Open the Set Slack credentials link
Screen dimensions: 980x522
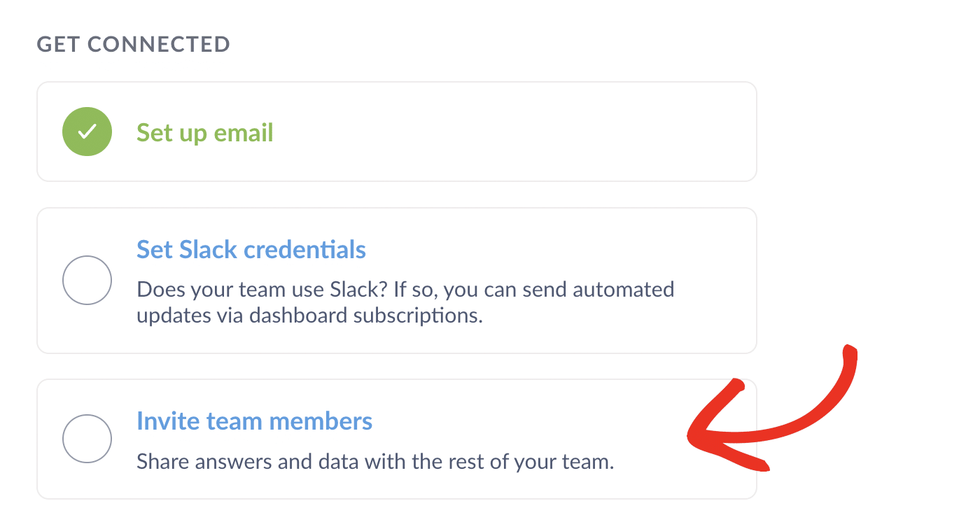pyautogui.click(x=251, y=249)
